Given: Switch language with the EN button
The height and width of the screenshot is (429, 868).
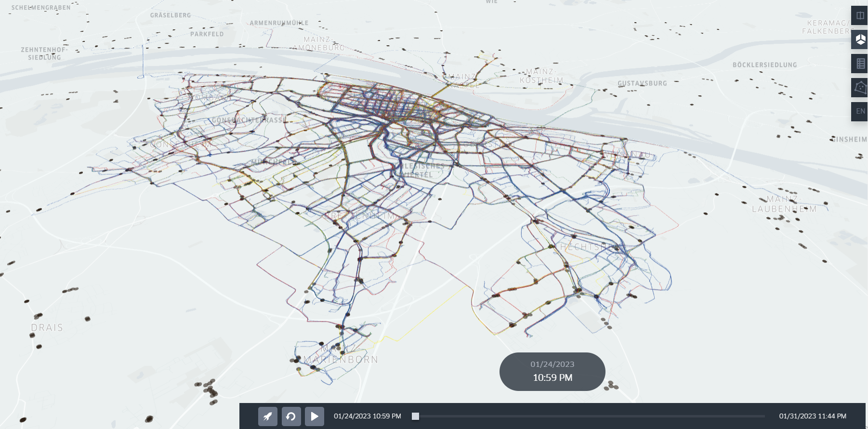Looking at the screenshot, I should (x=860, y=111).
